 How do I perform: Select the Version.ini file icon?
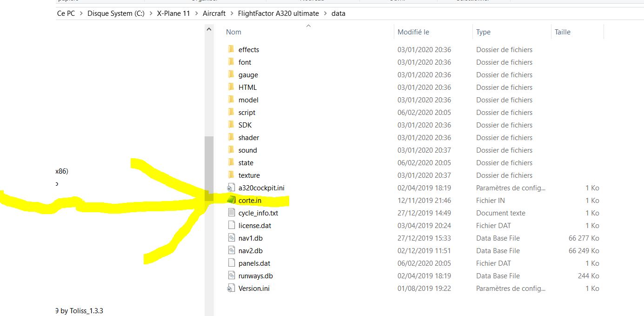(x=232, y=288)
